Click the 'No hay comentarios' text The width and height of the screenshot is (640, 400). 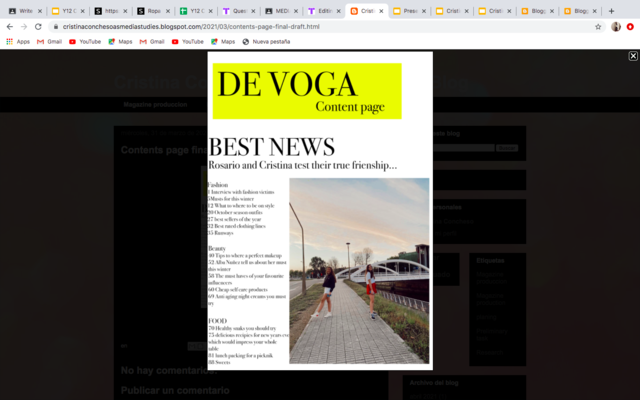pos(169,371)
